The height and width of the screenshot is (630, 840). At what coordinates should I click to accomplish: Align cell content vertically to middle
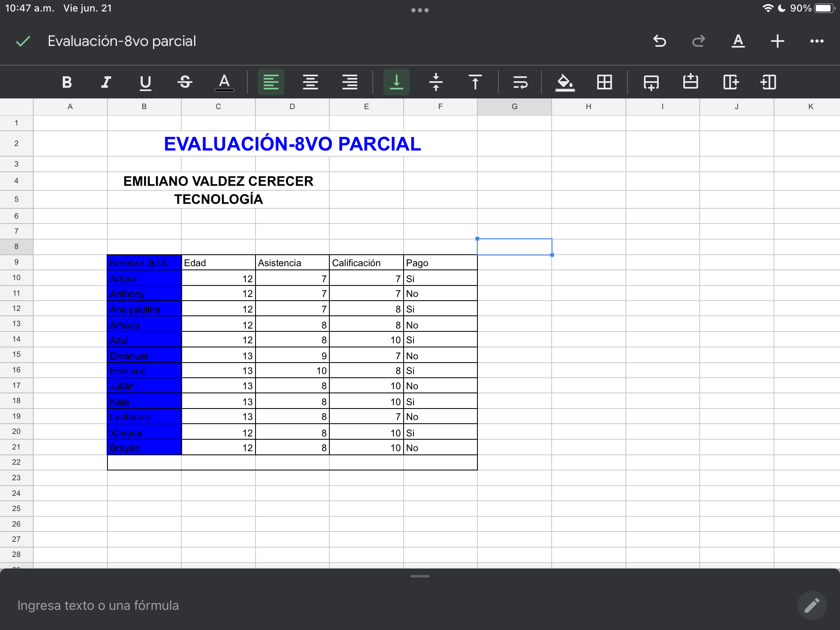(x=436, y=82)
